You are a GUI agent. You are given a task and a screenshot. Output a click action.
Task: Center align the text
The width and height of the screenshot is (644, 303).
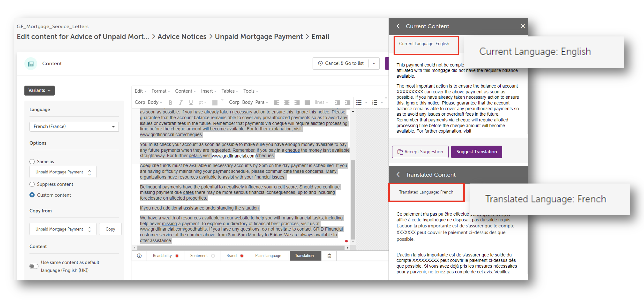(x=287, y=102)
